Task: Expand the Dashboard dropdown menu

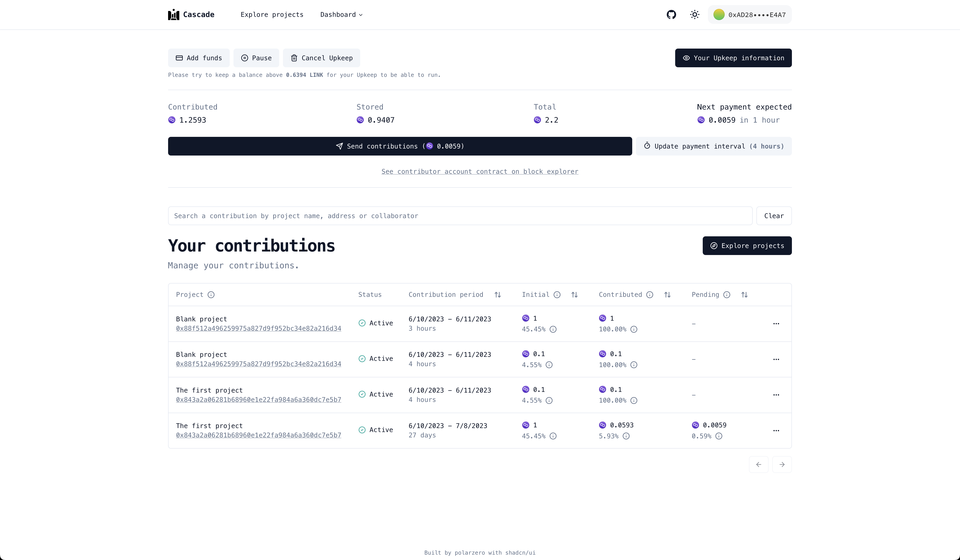Action: 341,14
